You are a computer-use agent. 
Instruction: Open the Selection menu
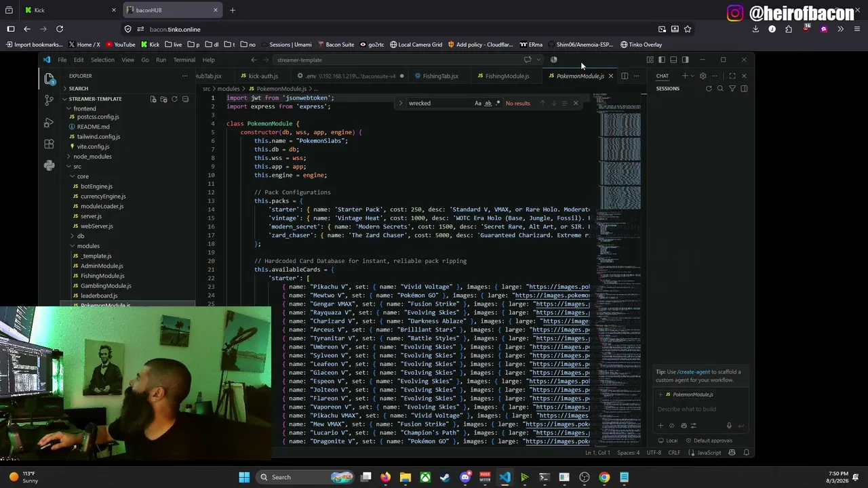102,60
